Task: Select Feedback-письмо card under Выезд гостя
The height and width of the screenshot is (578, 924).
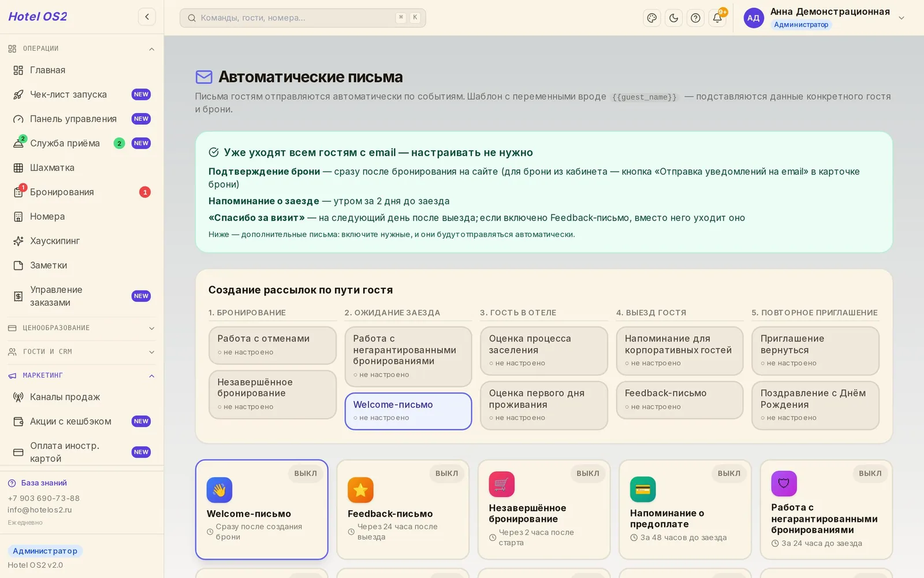Action: tap(680, 400)
